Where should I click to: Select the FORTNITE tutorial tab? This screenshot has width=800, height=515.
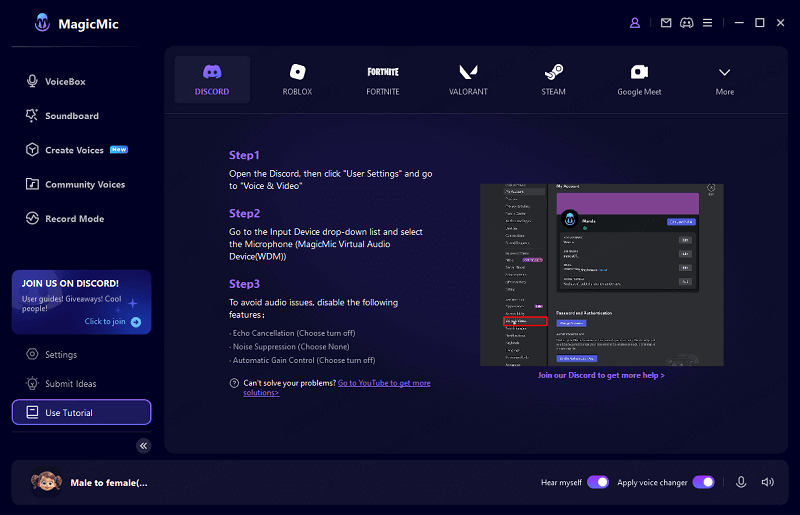pos(383,80)
